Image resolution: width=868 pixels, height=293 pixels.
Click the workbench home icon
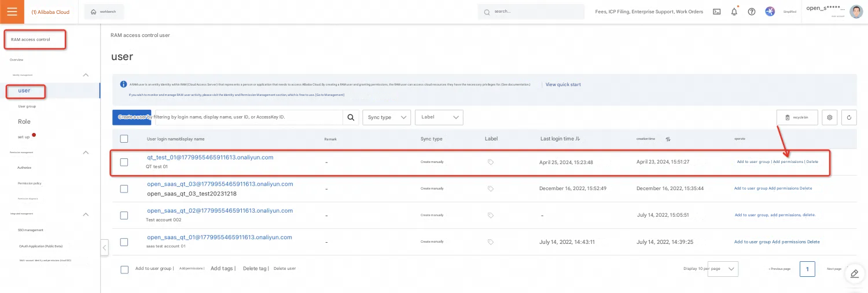pyautogui.click(x=94, y=12)
